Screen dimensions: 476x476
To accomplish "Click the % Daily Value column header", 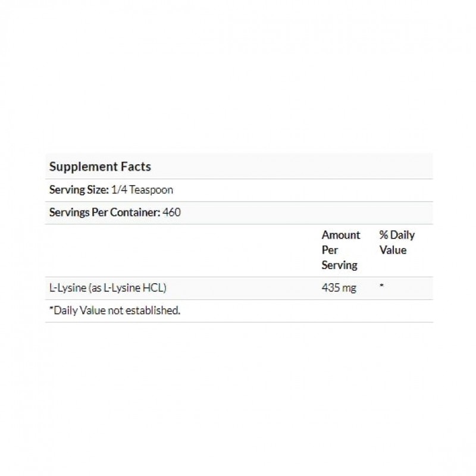I will coord(397,242).
